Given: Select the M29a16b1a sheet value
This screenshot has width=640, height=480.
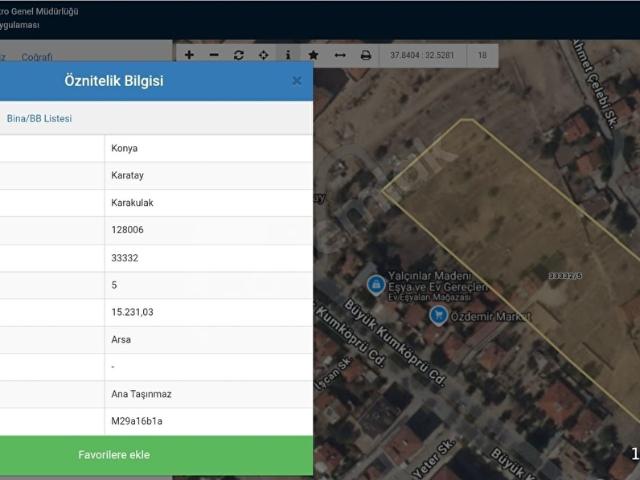Looking at the screenshot, I should [x=137, y=421].
